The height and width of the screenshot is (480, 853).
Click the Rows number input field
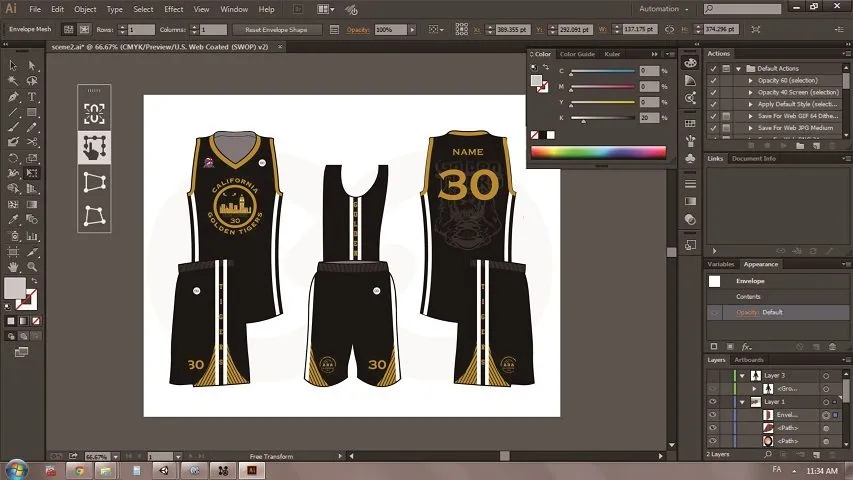click(x=141, y=30)
